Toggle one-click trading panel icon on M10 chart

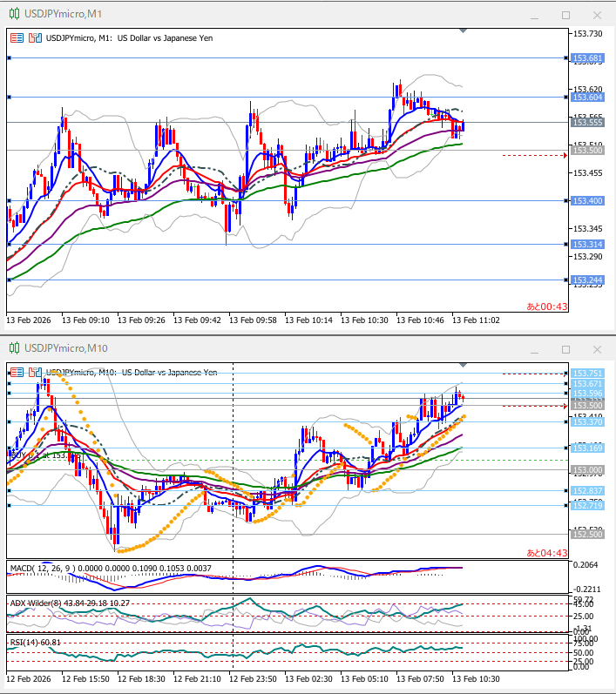[17, 372]
